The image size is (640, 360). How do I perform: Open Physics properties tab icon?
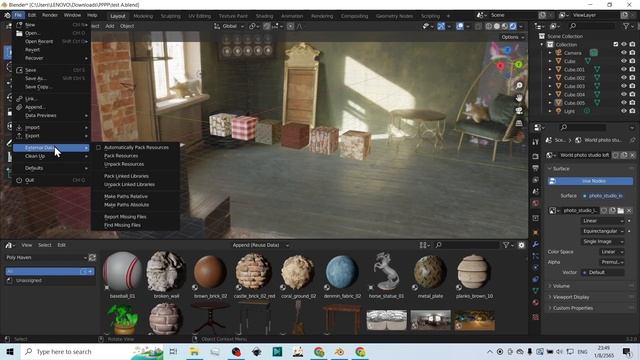point(536,267)
